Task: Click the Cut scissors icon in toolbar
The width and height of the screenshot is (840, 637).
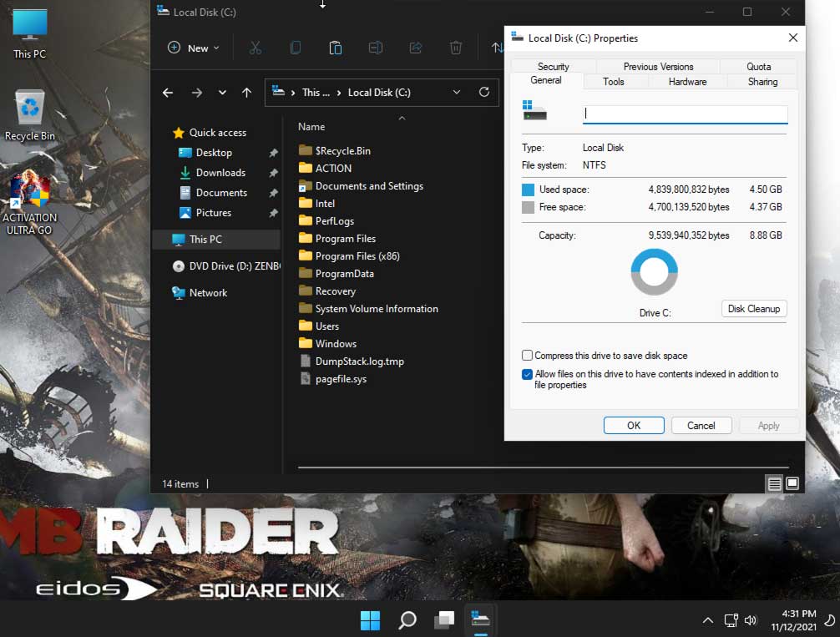Action: point(255,48)
